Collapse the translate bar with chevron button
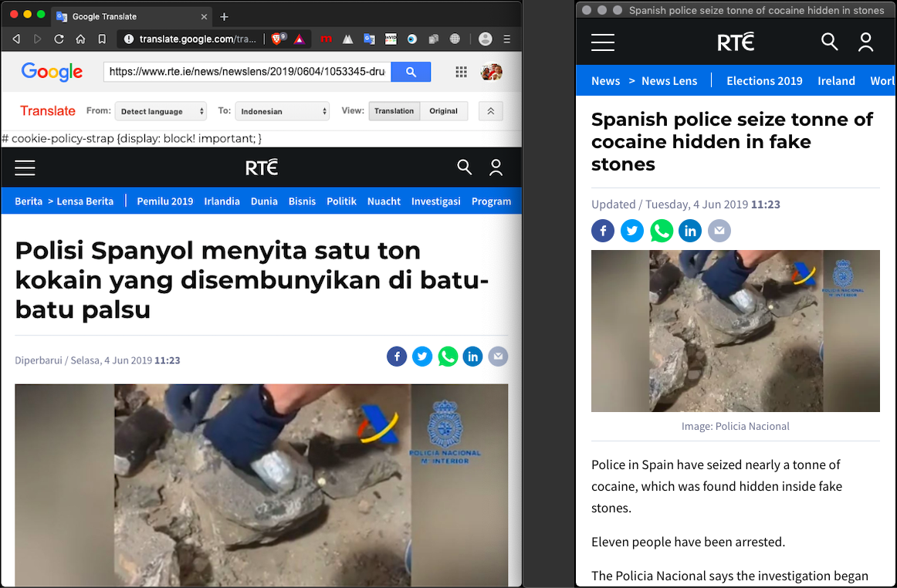Viewport: 897px width, 588px height. (x=490, y=111)
